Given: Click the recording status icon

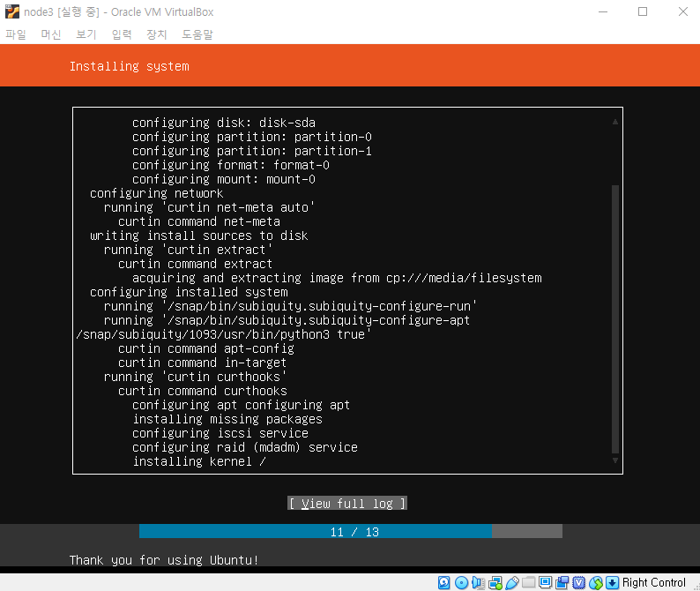Looking at the screenshot, I should click(x=562, y=582).
